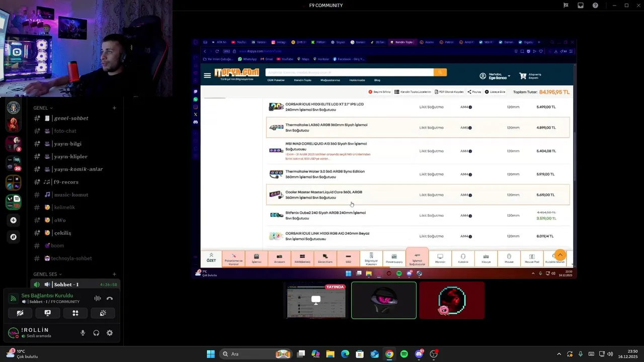This screenshot has height=362, width=644.
Task: Reload page in streamed browser
Action: coord(217,51)
